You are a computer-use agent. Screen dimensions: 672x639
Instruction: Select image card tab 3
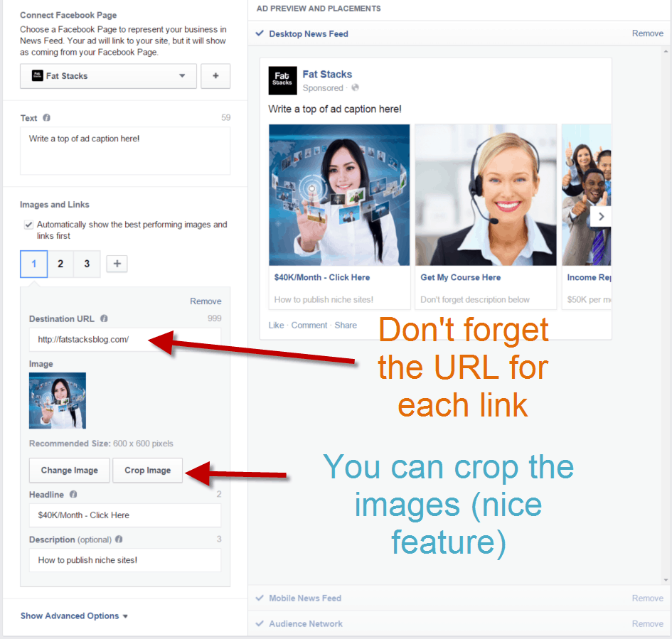point(87,264)
